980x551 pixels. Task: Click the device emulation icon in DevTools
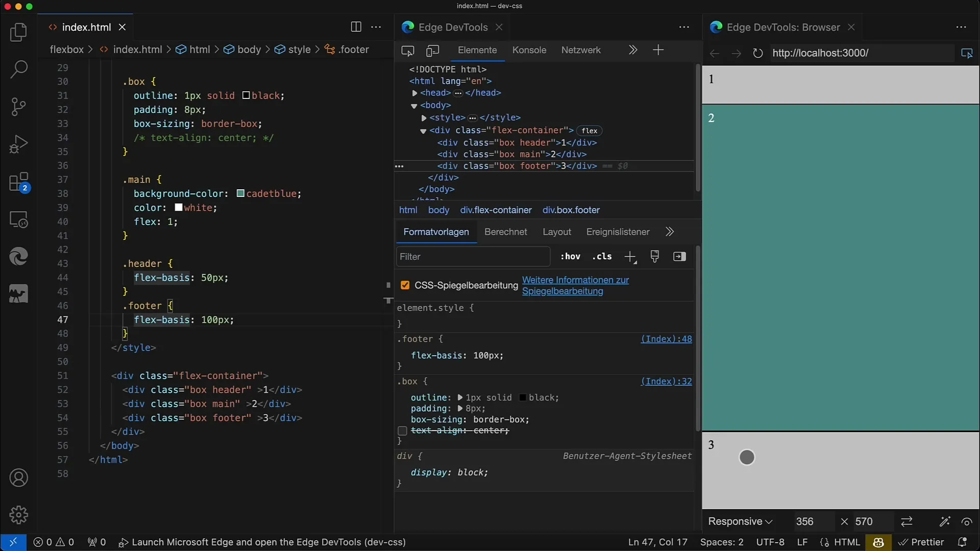click(x=432, y=50)
